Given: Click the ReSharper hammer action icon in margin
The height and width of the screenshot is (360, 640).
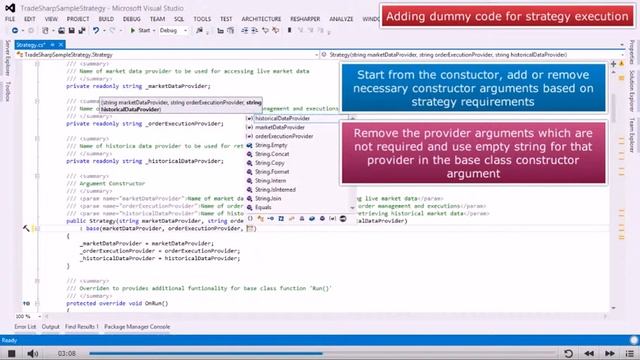Looking at the screenshot, I should (x=26, y=229).
